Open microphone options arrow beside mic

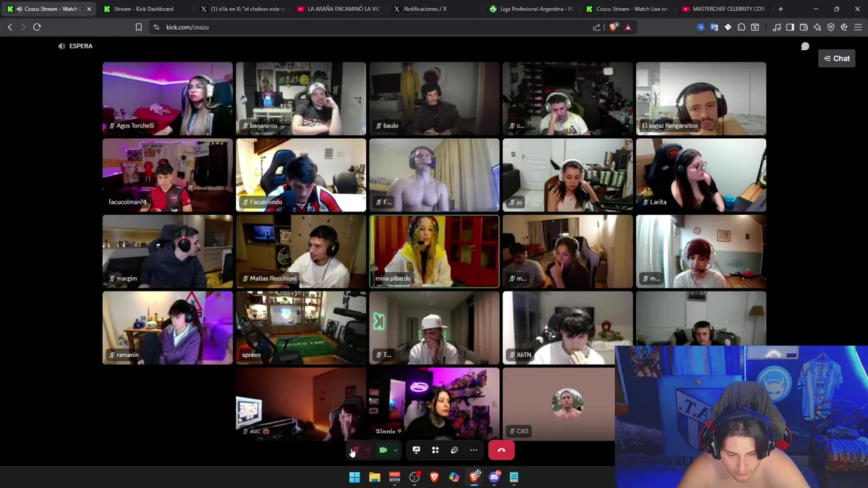click(368, 450)
